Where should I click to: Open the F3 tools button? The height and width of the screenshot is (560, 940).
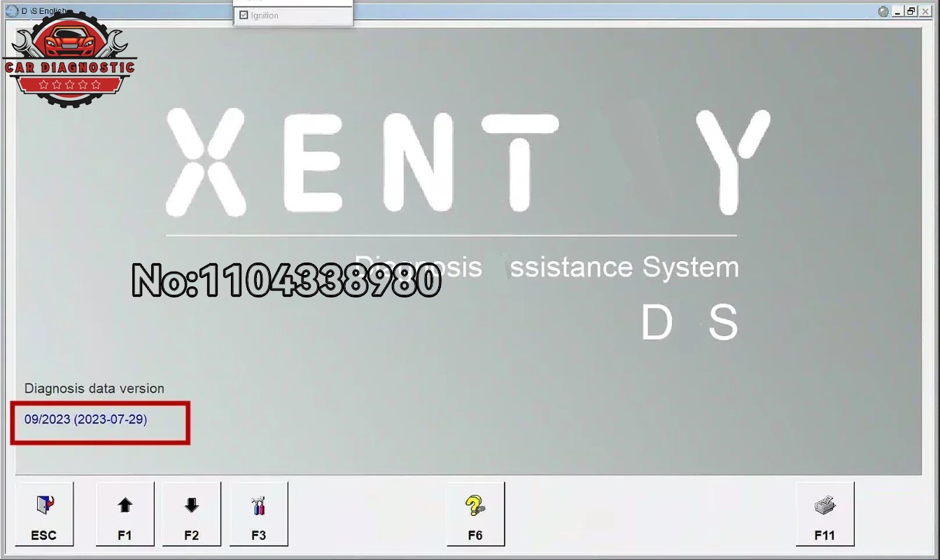(x=259, y=514)
